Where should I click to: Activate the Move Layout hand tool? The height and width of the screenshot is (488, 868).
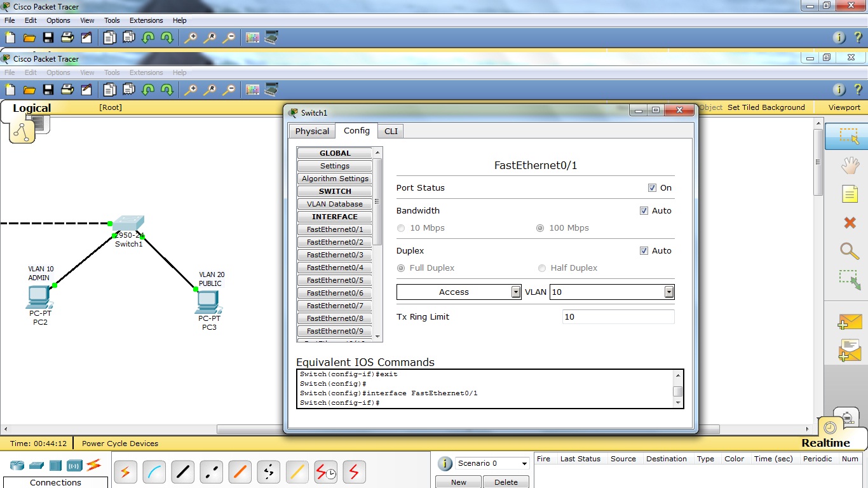[x=850, y=166]
